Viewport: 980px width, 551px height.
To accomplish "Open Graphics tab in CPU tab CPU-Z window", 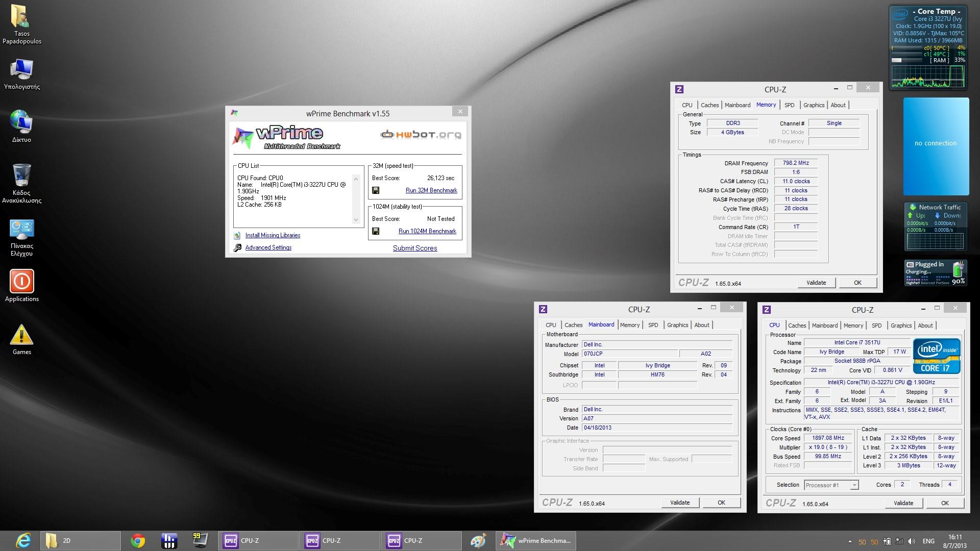I will (x=901, y=325).
